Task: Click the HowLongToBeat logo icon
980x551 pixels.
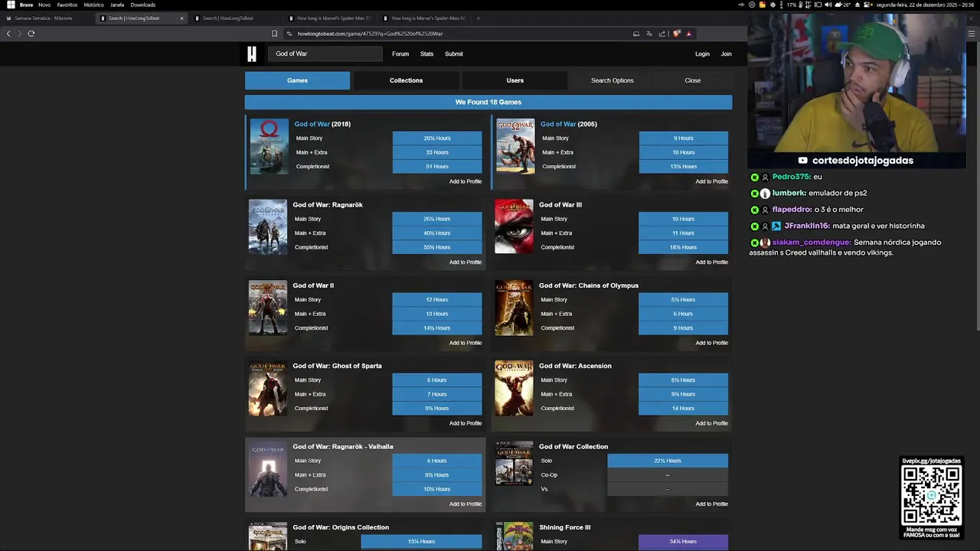Action: [x=251, y=54]
